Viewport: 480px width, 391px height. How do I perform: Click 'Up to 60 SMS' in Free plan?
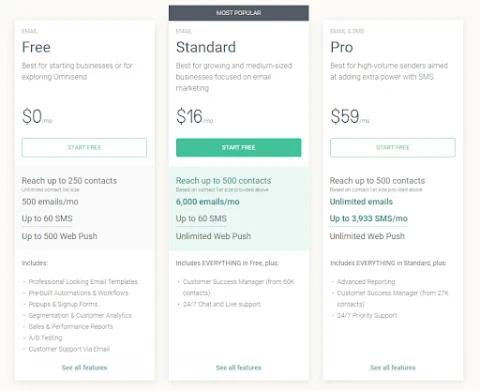(47, 219)
